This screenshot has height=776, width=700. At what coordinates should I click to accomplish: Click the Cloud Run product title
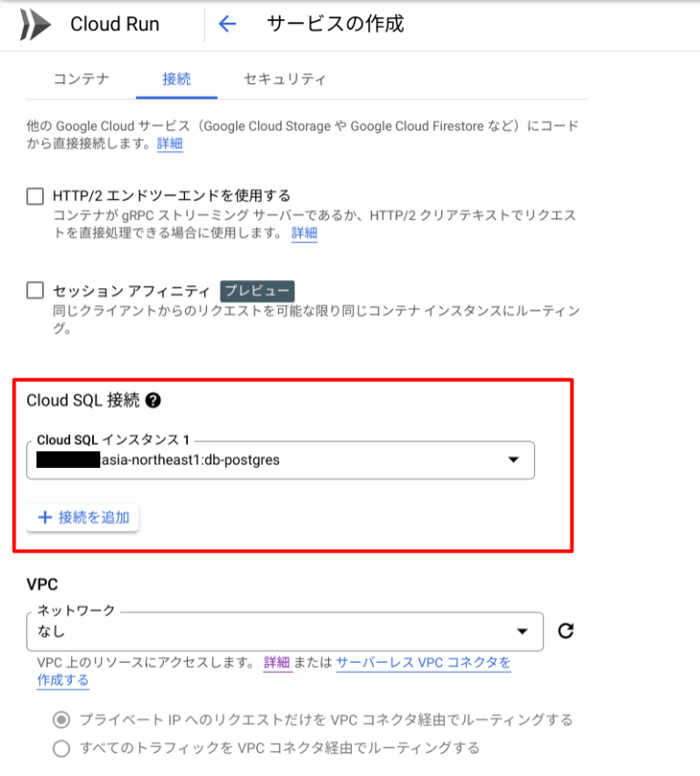click(115, 25)
